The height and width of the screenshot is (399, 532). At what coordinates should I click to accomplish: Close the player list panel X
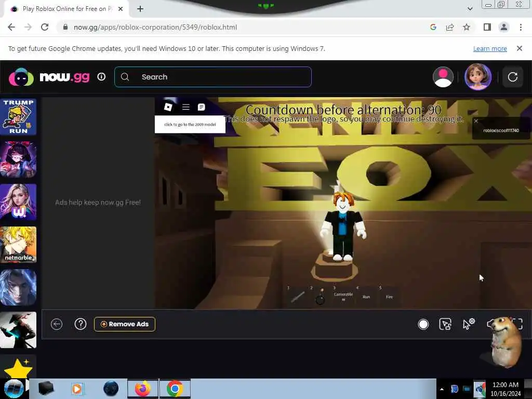tap(476, 121)
